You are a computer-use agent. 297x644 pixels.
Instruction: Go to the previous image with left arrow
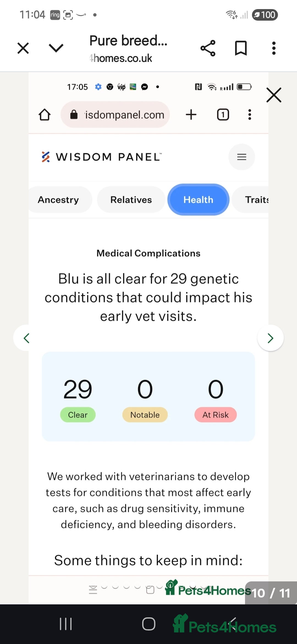click(26, 338)
